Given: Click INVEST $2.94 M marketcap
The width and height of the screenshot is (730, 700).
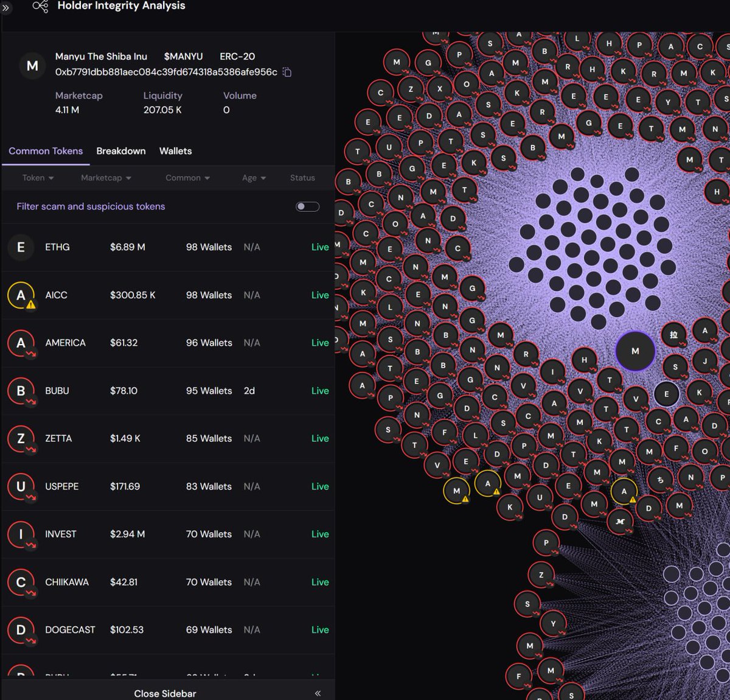Looking at the screenshot, I should (127, 534).
